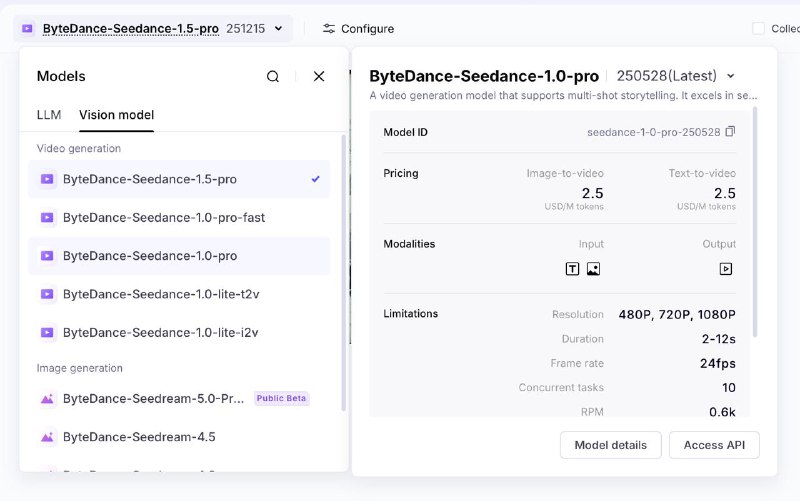The image size is (800, 501).
Task: Tick the checkbox in the top right corner
Action: (x=759, y=29)
